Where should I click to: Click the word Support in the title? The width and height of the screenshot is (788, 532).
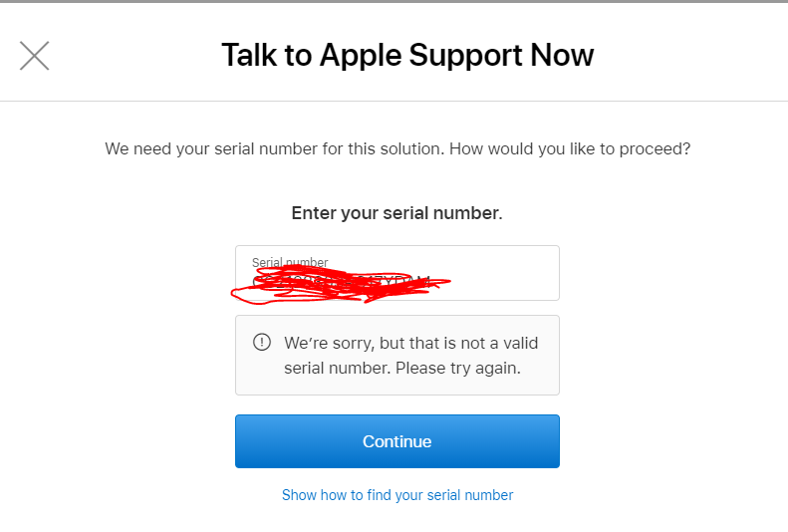tap(466, 56)
